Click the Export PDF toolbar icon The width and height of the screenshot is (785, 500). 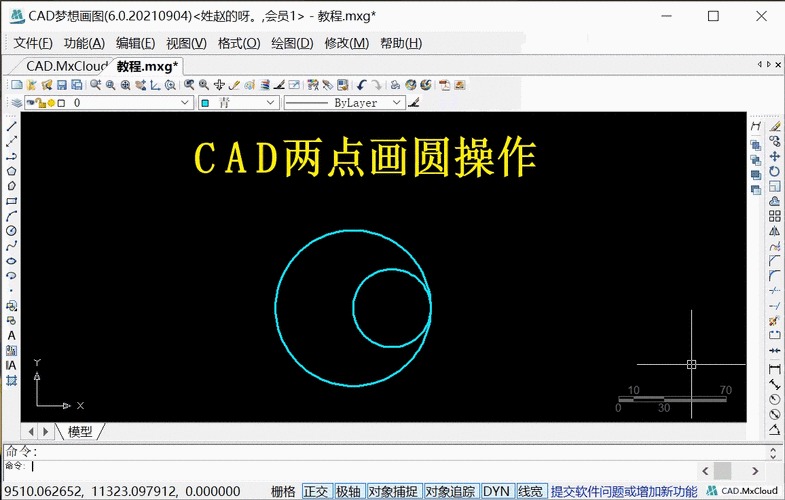pyautogui.click(x=445, y=85)
